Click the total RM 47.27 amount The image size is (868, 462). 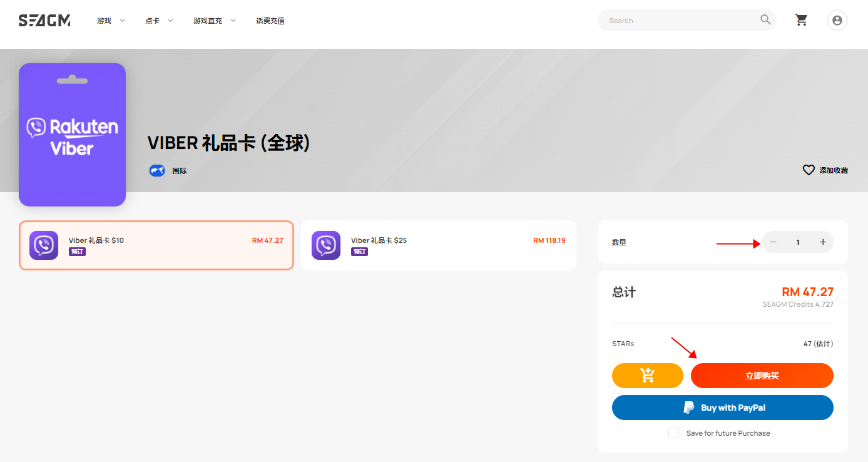(808, 292)
